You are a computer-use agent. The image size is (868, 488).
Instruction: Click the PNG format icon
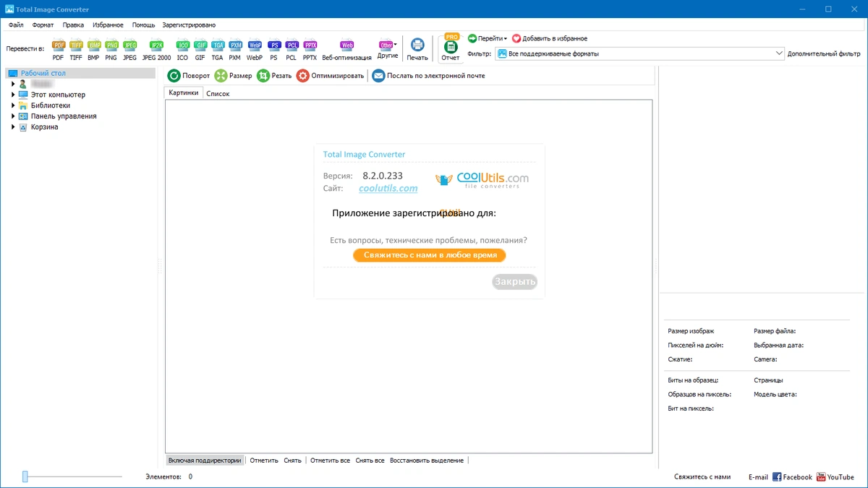111,46
